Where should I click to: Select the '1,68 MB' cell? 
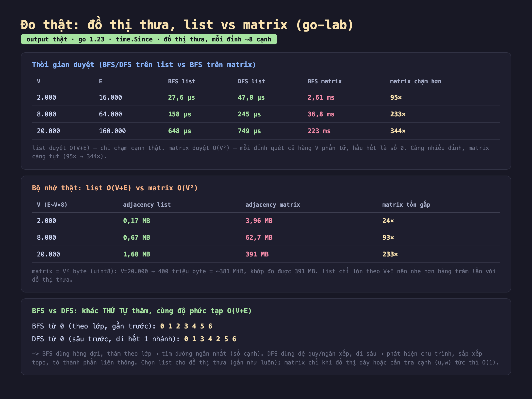136,254
